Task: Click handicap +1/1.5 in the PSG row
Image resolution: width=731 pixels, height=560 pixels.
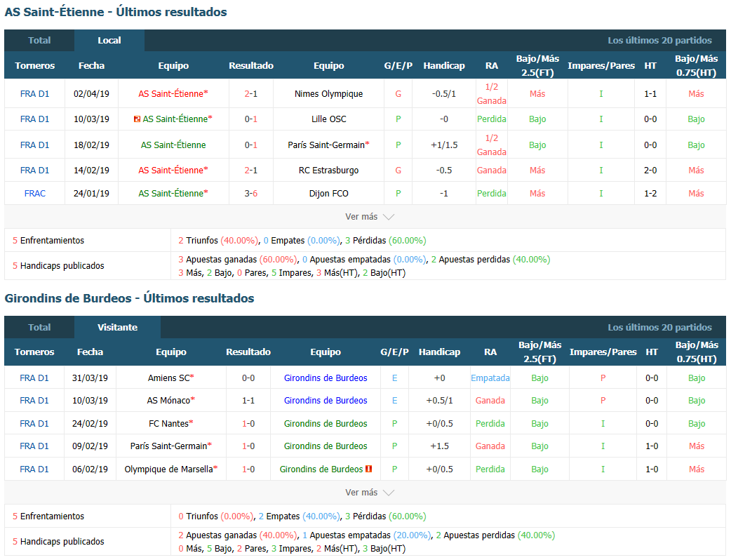Action: (444, 145)
